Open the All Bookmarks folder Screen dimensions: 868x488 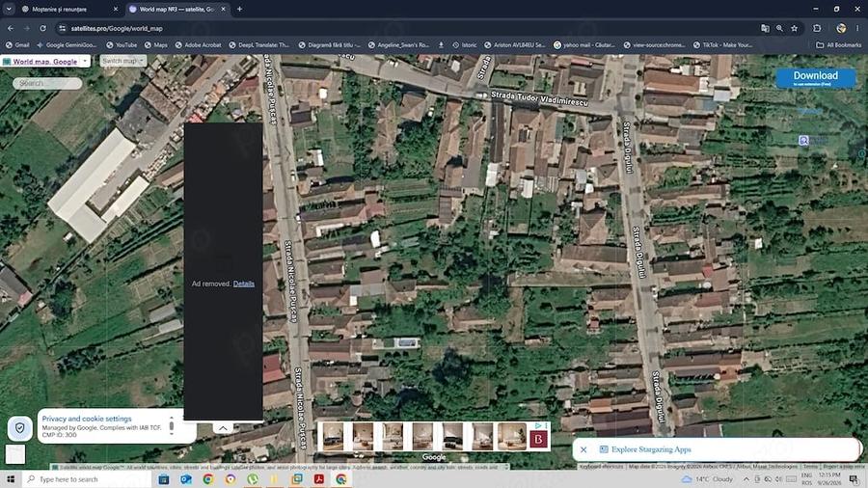tap(838, 44)
